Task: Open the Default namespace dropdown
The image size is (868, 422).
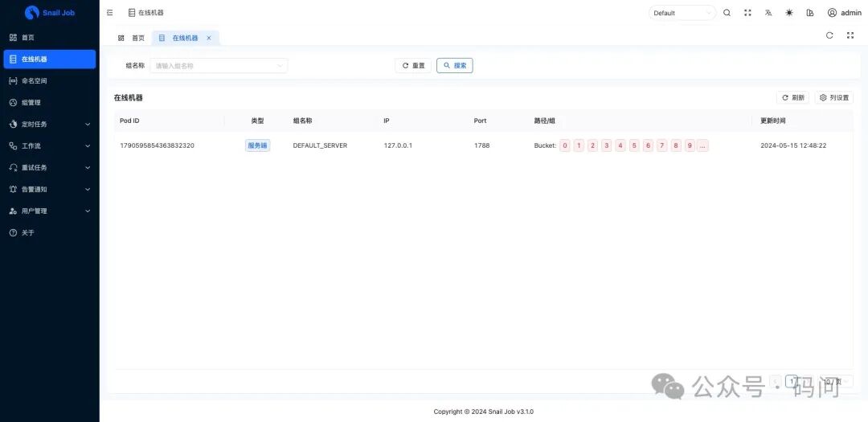Action: tap(682, 13)
